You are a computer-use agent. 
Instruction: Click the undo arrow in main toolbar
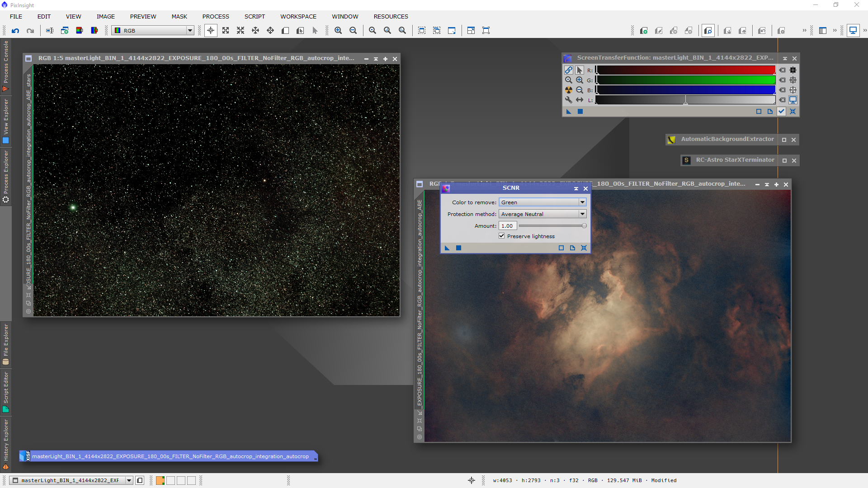click(15, 31)
